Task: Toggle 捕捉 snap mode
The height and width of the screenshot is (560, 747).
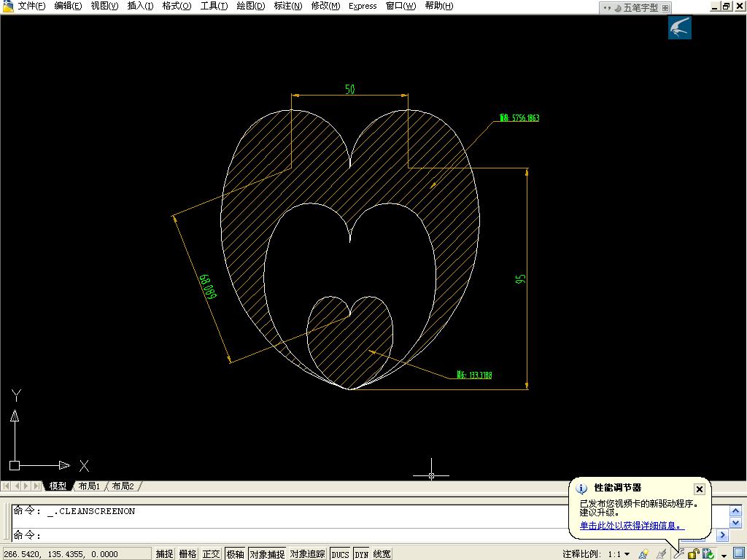Action: [164, 554]
